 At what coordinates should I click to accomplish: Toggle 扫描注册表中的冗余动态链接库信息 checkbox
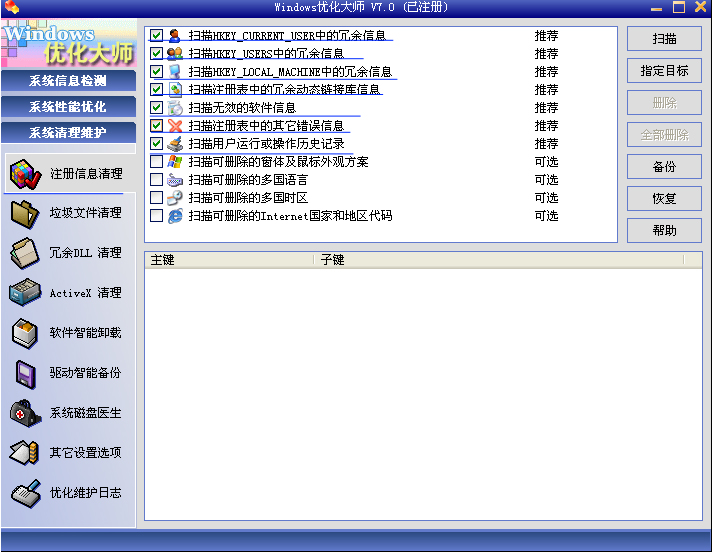(x=156, y=89)
